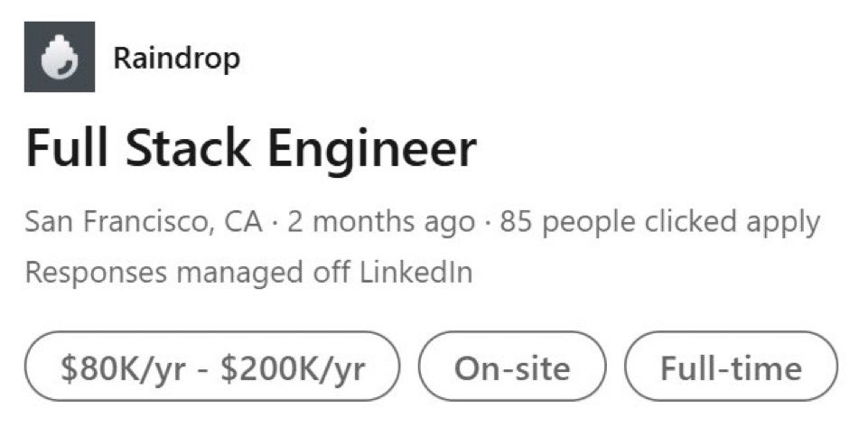Open the Raindrop company name link

176,59
